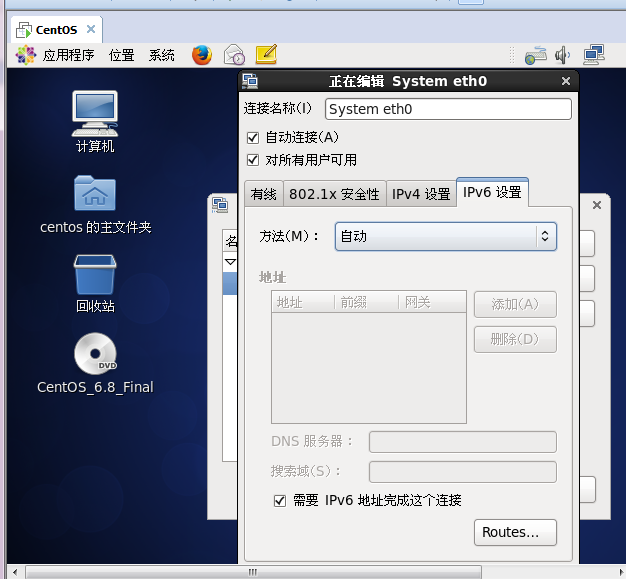Switch to the 有线 tab
Viewport: 626px width, 579px height.
pyautogui.click(x=263, y=194)
